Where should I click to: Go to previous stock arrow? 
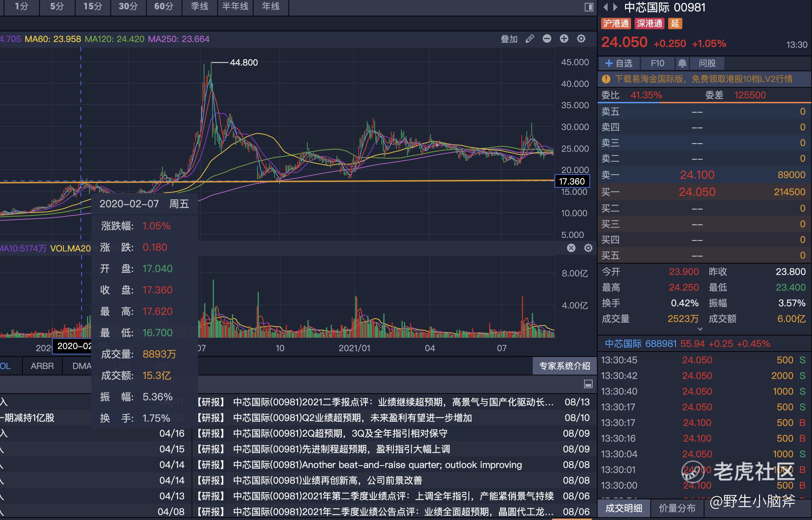click(x=605, y=7)
